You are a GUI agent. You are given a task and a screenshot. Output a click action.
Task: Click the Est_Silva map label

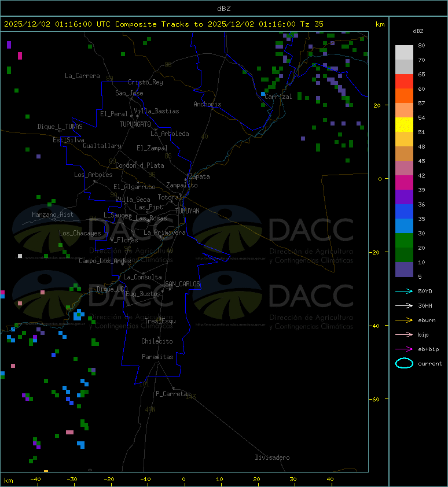point(68,140)
